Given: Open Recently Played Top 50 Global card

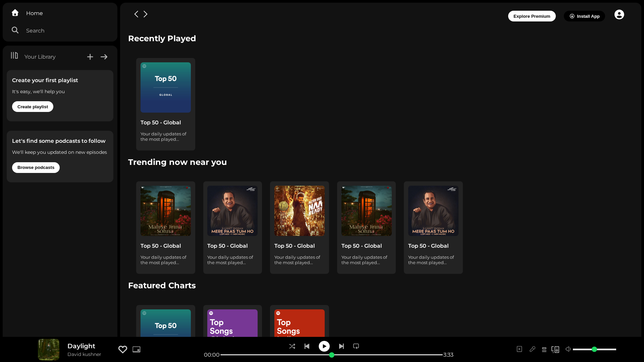Looking at the screenshot, I should click(166, 104).
